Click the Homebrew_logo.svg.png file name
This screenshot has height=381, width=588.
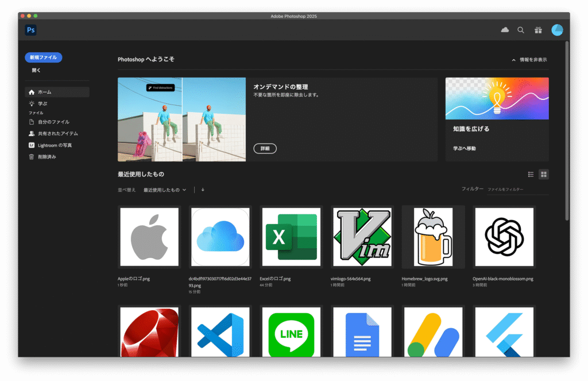point(424,279)
